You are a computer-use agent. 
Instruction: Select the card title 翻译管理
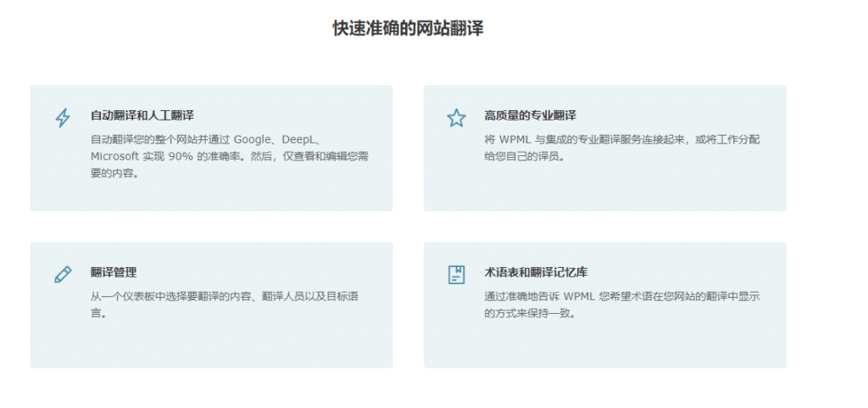[x=114, y=272]
